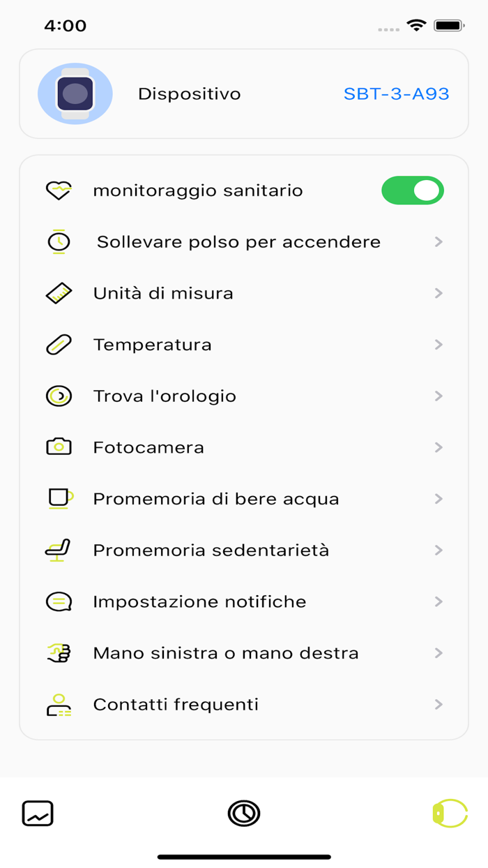Open Promemoria di bere acqua settings
This screenshot has width=488, height=868.
point(439,498)
